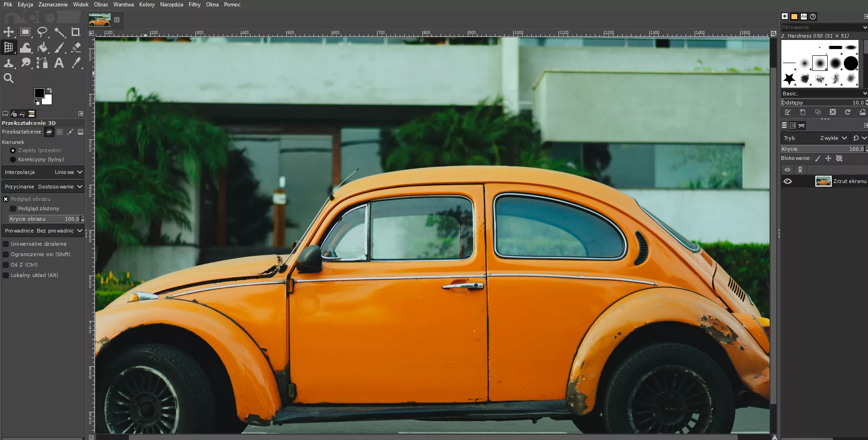The height and width of the screenshot is (440, 868).
Task: Open the Narzędzia menu
Action: click(x=172, y=5)
